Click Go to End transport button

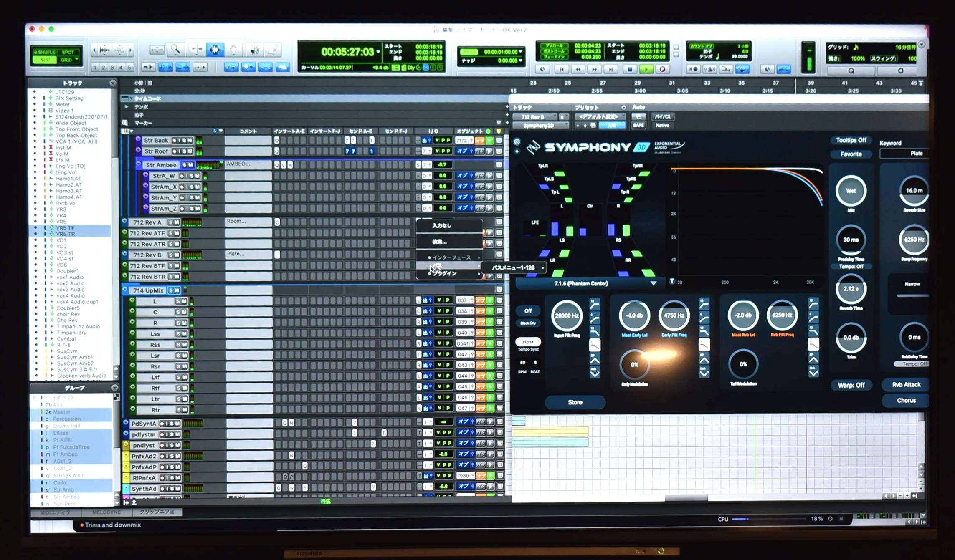point(611,69)
